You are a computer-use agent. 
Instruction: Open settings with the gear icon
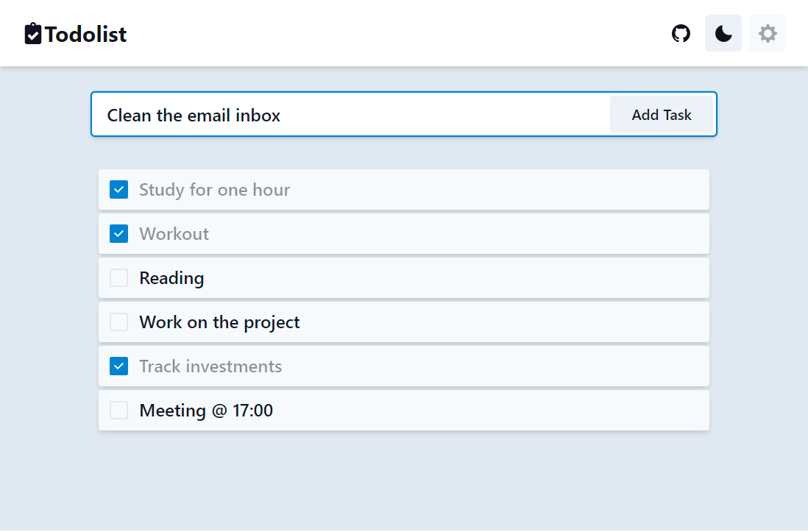768,34
